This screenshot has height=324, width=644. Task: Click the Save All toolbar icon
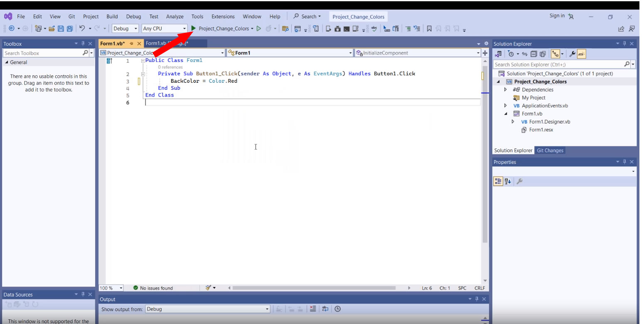pyautogui.click(x=69, y=29)
